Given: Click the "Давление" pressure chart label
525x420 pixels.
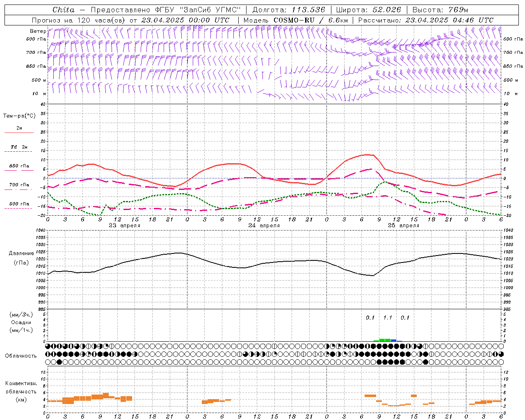Looking at the screenshot, I should coord(21,253).
